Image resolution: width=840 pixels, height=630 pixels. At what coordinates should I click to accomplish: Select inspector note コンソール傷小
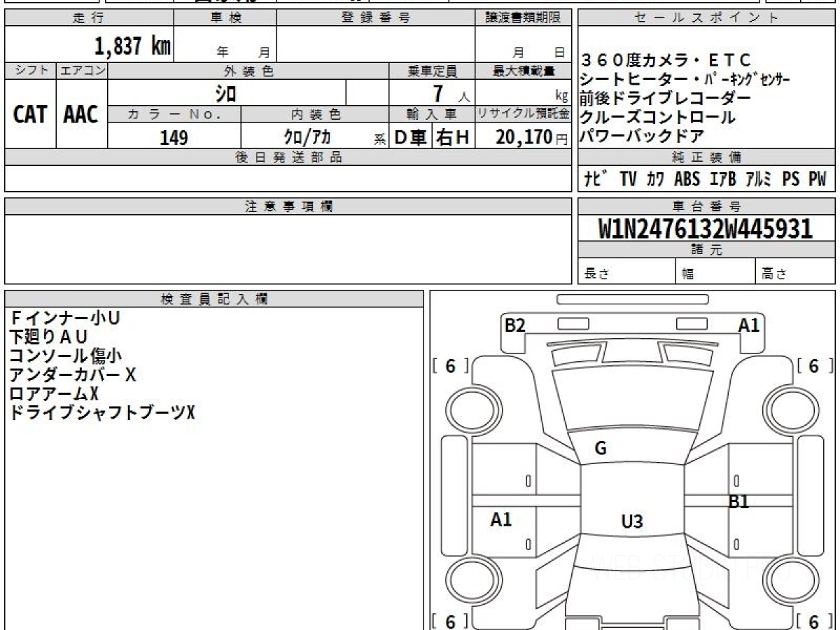coord(64,356)
